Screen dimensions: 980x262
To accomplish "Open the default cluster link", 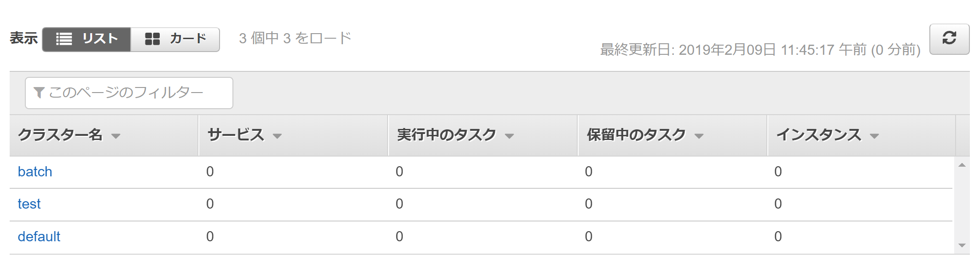I will pos(39,237).
